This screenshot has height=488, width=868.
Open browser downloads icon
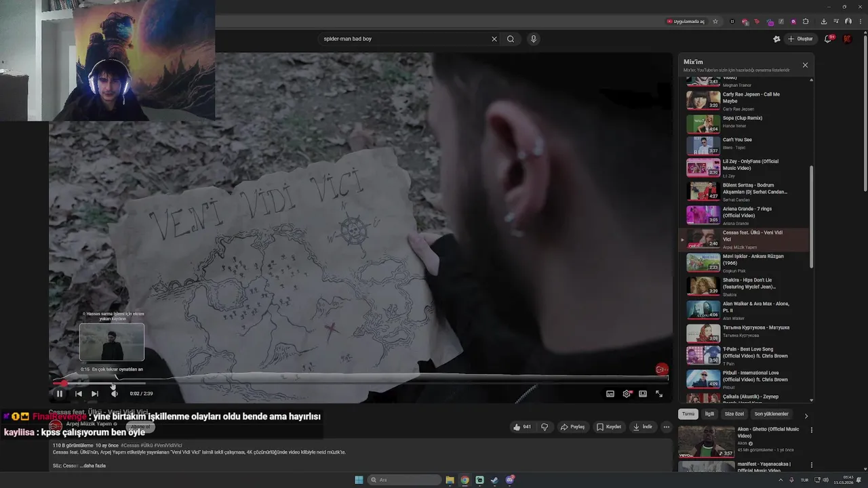tap(824, 22)
